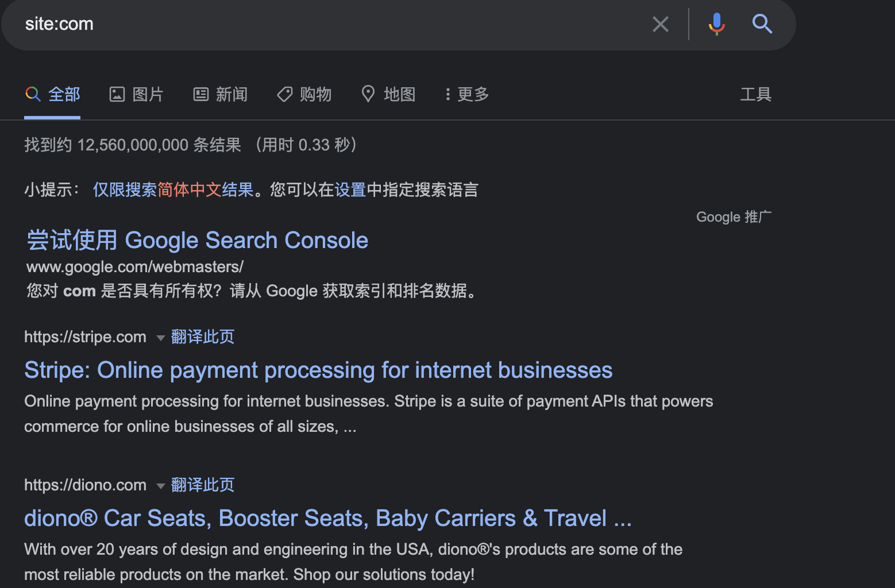This screenshot has width=895, height=588.
Task: Expand the dropdown arrow next to stripe.com
Action: (x=161, y=338)
